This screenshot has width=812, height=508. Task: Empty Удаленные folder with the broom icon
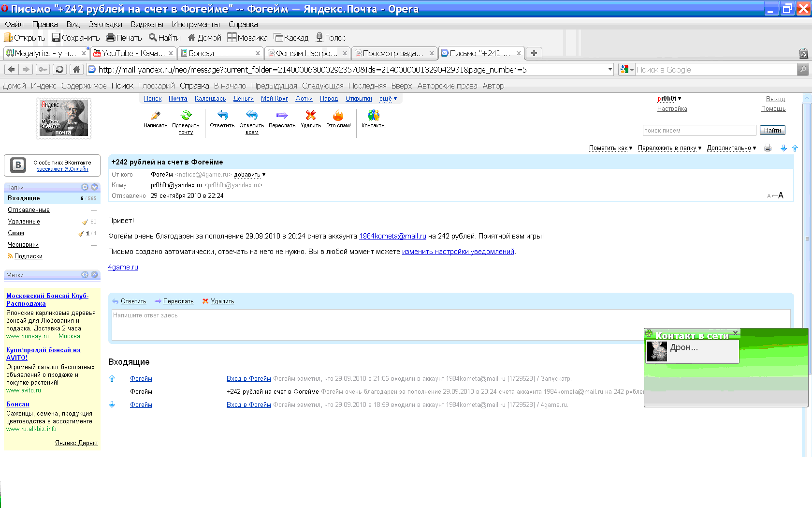[x=85, y=222]
